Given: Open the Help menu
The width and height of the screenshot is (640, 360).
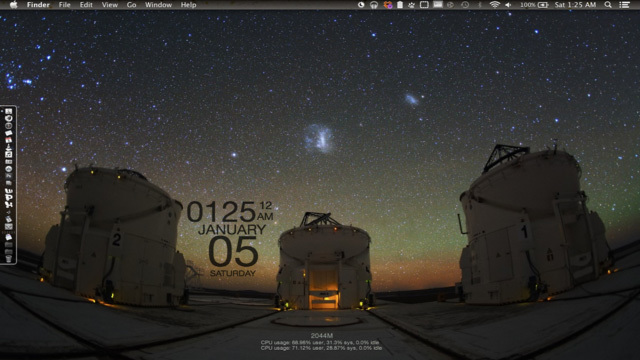Looking at the screenshot, I should coord(188,5).
